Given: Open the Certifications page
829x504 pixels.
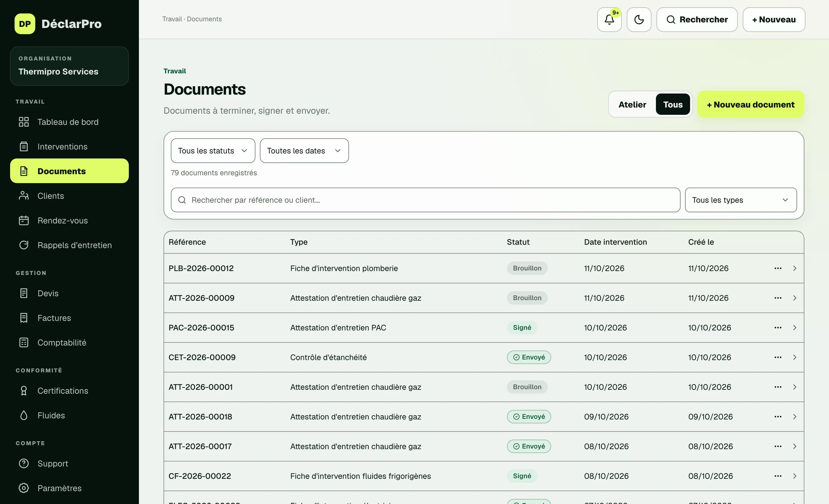Looking at the screenshot, I should pos(69,390).
